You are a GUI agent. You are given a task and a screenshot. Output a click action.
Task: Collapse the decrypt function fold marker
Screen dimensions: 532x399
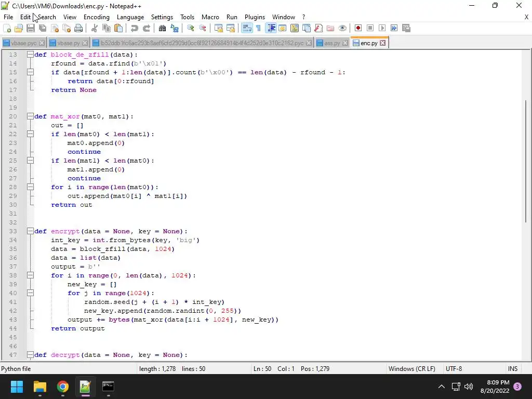[x=30, y=354]
